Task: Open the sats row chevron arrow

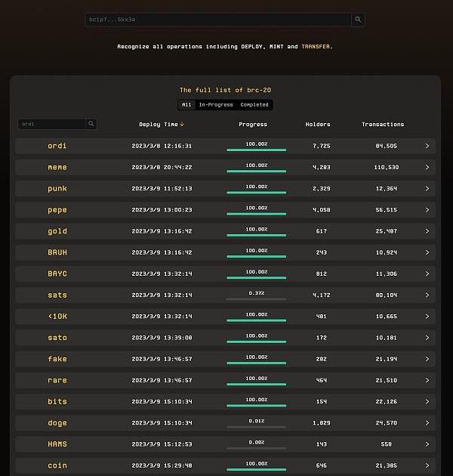Action: tap(427, 295)
